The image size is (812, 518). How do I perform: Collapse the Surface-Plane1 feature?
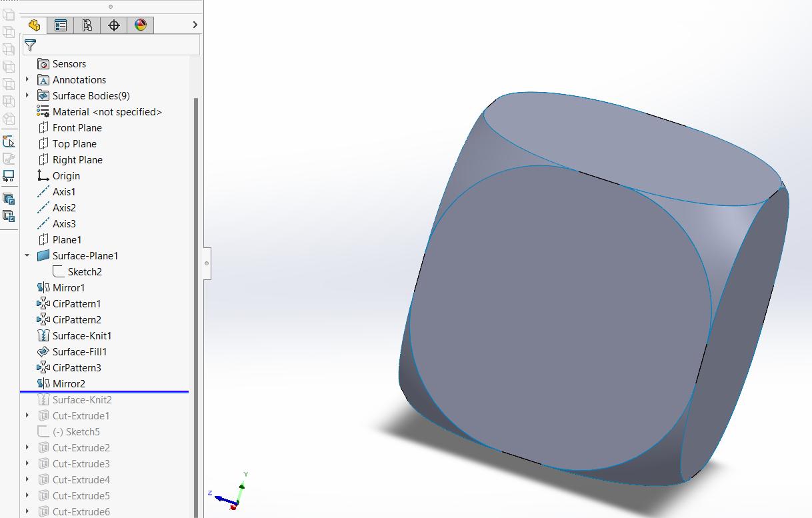point(27,256)
